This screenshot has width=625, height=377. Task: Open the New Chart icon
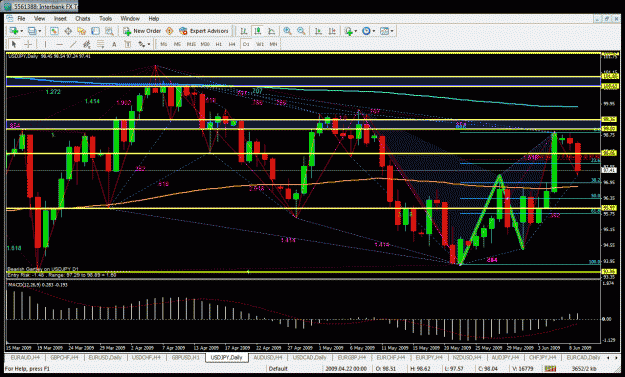point(14,31)
